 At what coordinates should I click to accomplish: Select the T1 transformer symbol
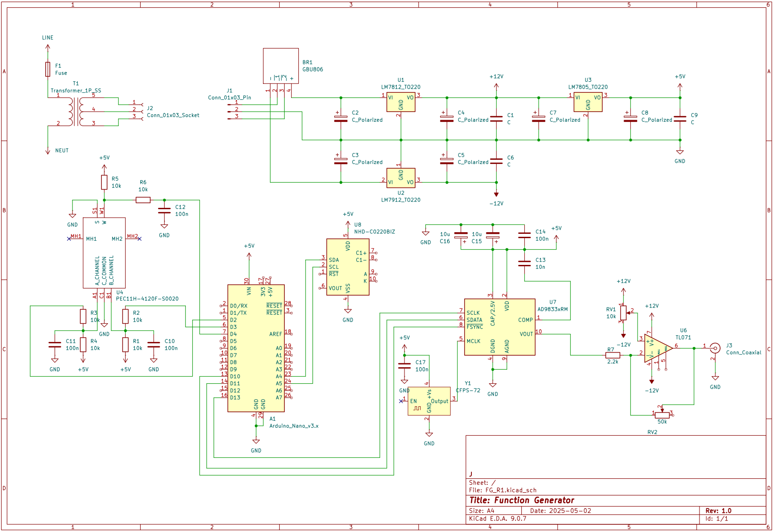[x=76, y=112]
